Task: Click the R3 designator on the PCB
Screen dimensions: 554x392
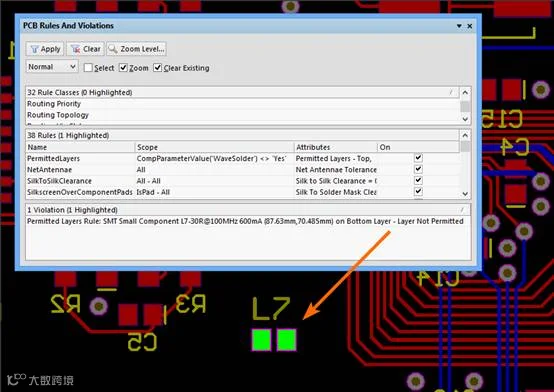Action: (191, 304)
